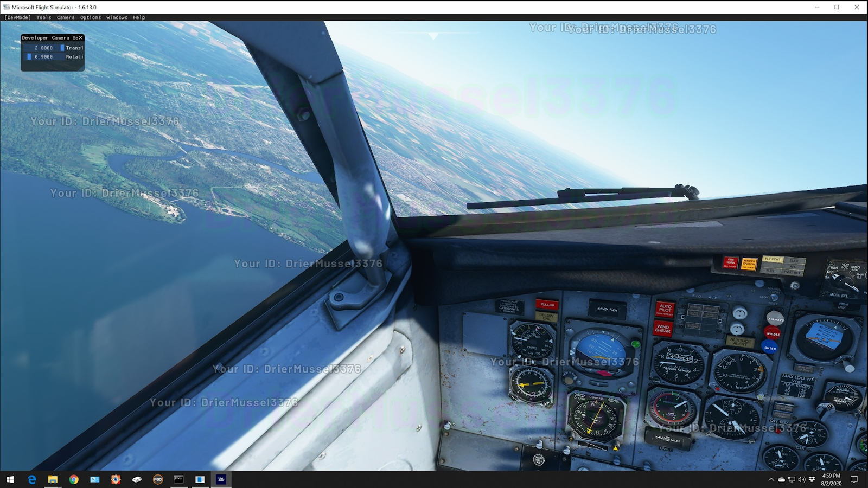Click the WINDSHIELD AIR knob

click(539, 460)
